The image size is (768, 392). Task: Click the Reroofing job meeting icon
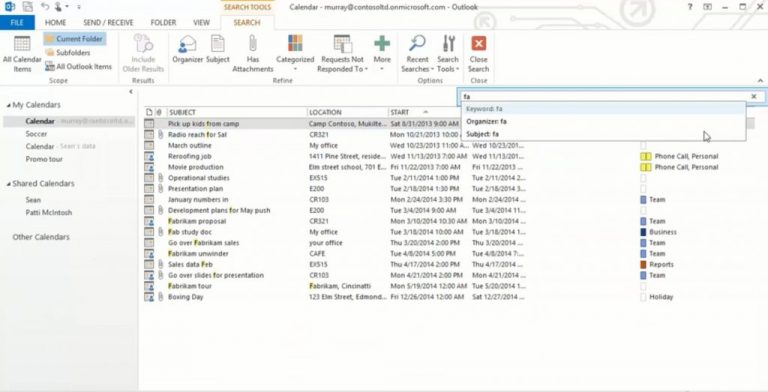[x=149, y=156]
